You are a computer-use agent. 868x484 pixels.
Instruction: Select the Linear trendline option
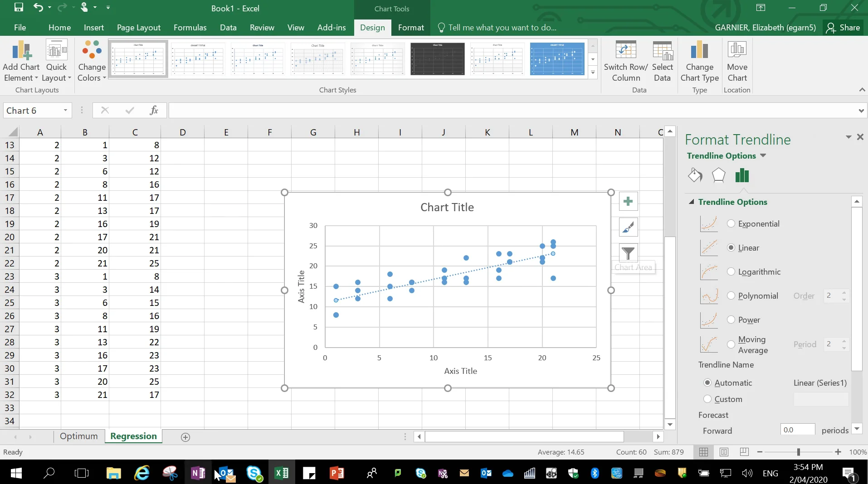(x=731, y=247)
